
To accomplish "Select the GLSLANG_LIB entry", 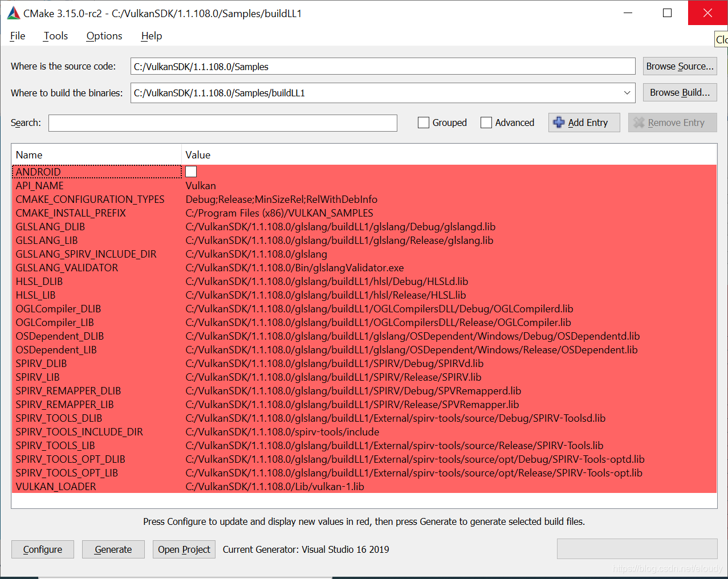I will pyautogui.click(x=47, y=240).
